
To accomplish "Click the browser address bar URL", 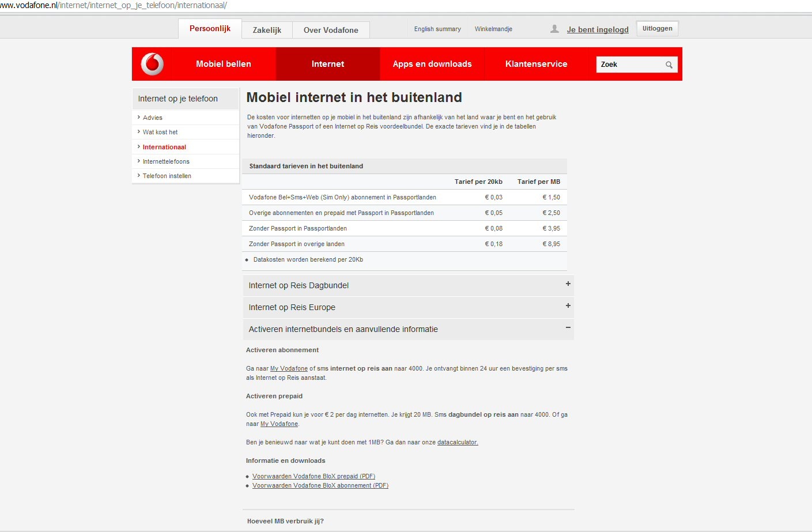I will (114, 5).
